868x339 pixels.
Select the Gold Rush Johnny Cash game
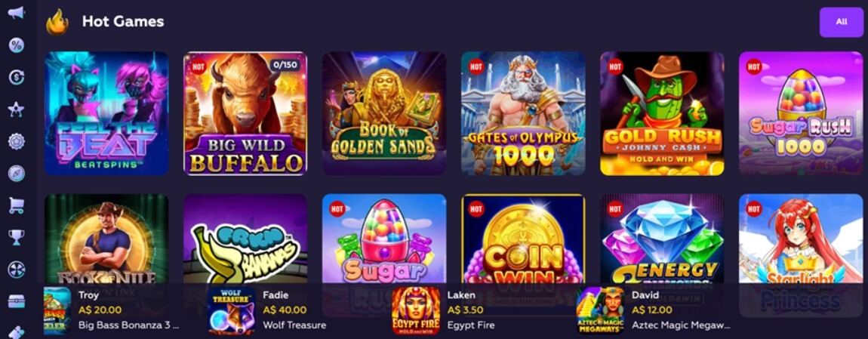(x=662, y=113)
